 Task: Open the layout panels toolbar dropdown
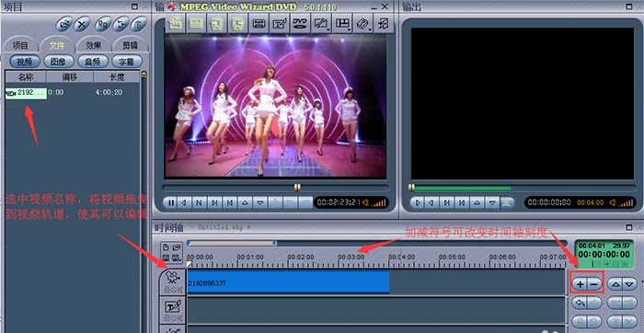(342, 24)
